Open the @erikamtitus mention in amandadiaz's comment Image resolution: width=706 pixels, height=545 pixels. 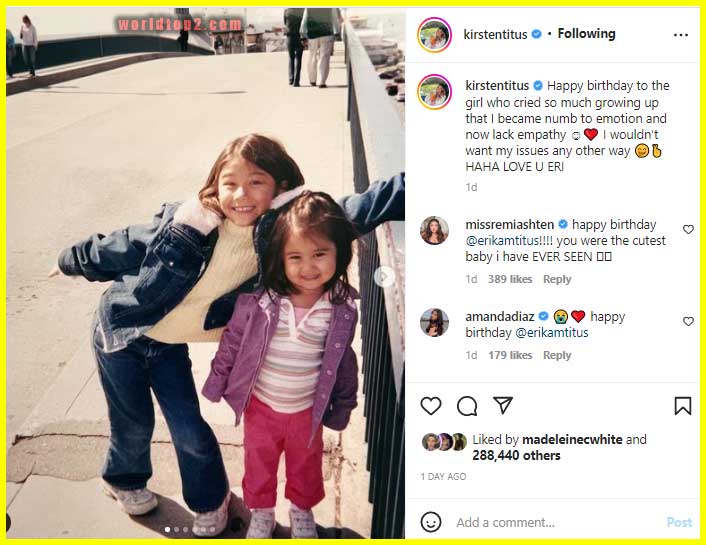(x=552, y=333)
